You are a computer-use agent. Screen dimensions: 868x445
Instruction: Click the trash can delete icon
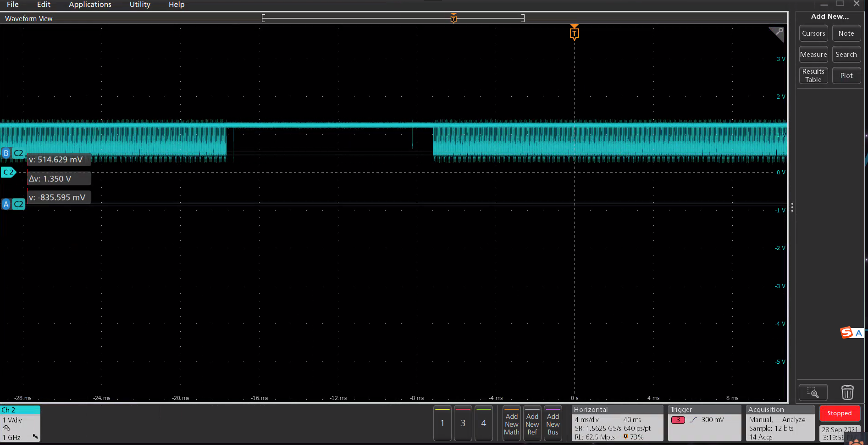pyautogui.click(x=847, y=393)
